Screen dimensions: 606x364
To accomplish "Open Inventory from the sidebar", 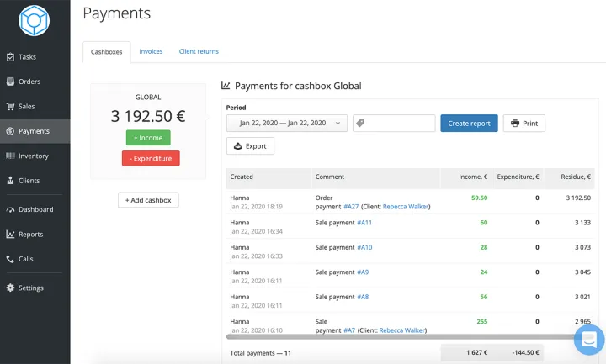I will [x=33, y=156].
